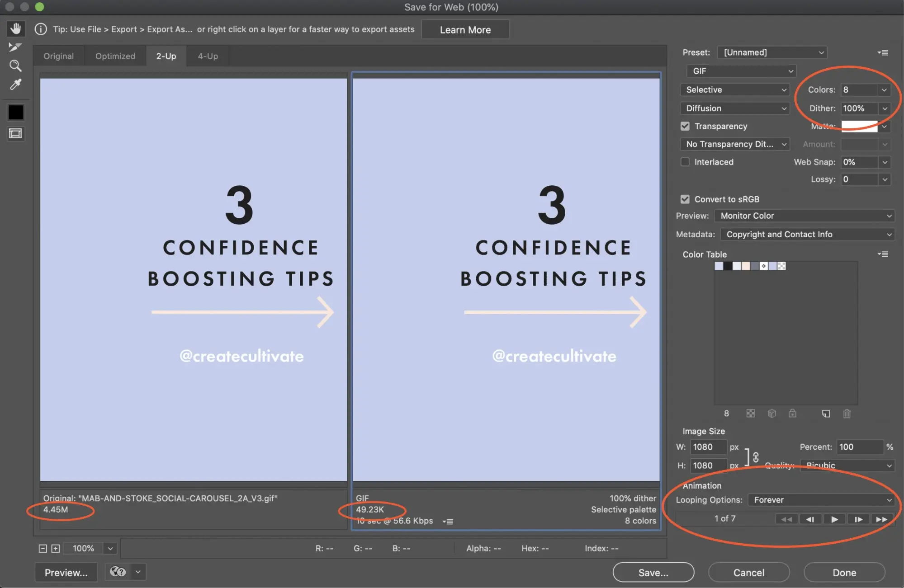This screenshot has height=588, width=904.
Task: Create a new color in the Color Table
Action: [826, 414]
